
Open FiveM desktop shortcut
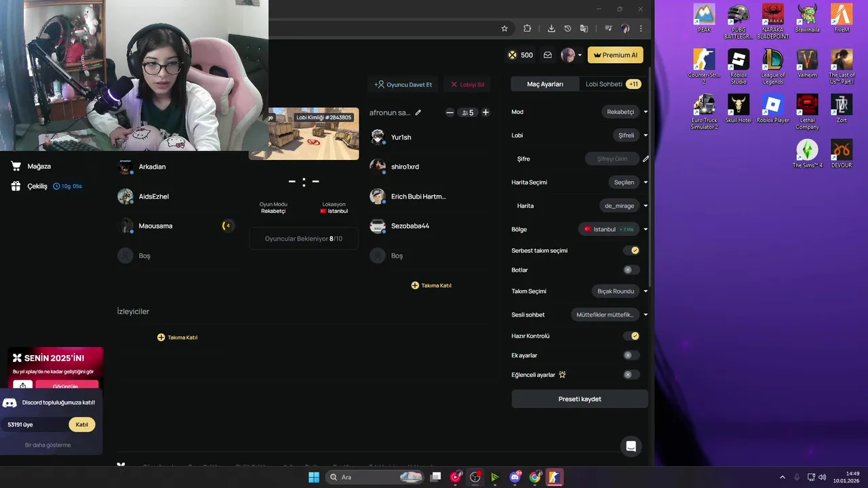pos(842,18)
